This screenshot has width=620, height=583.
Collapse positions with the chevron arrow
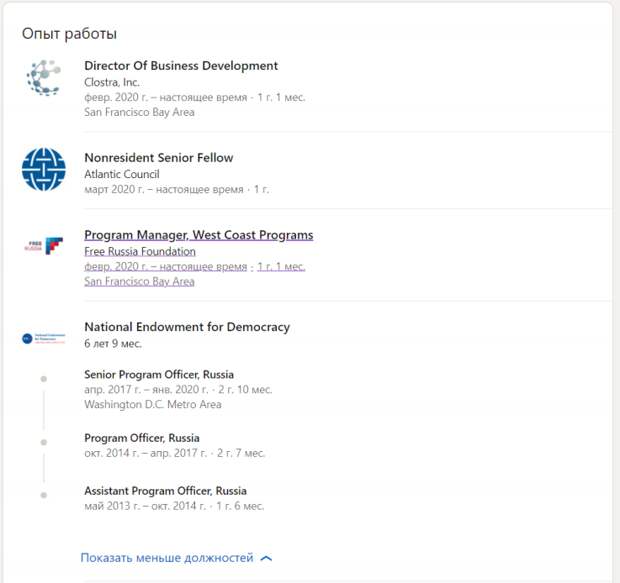pos(267,558)
